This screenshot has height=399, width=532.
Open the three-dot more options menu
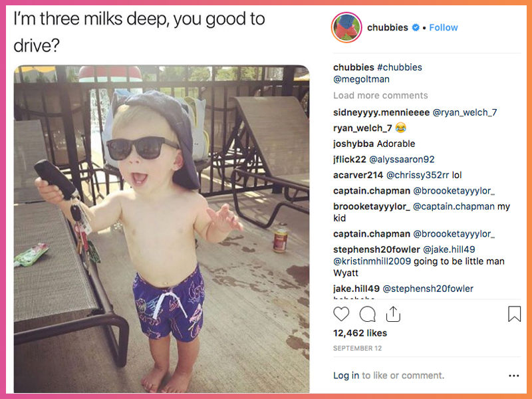coord(514,376)
